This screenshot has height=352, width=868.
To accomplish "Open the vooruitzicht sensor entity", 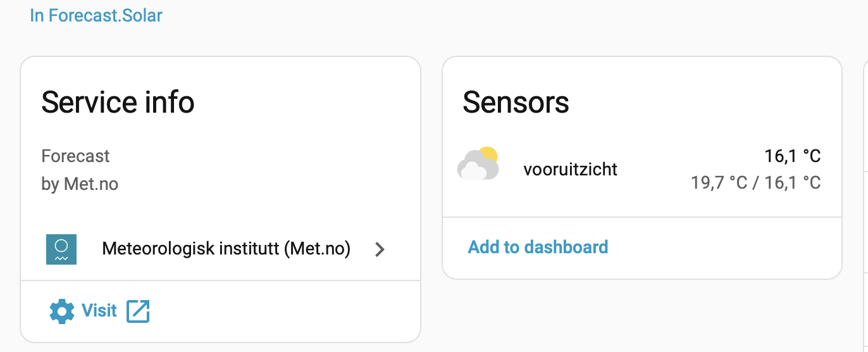I will [570, 170].
